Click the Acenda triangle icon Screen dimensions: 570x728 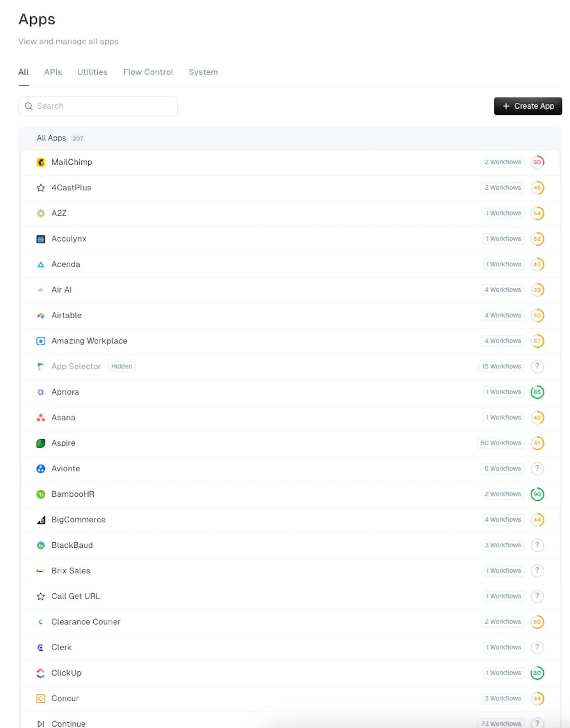point(41,264)
